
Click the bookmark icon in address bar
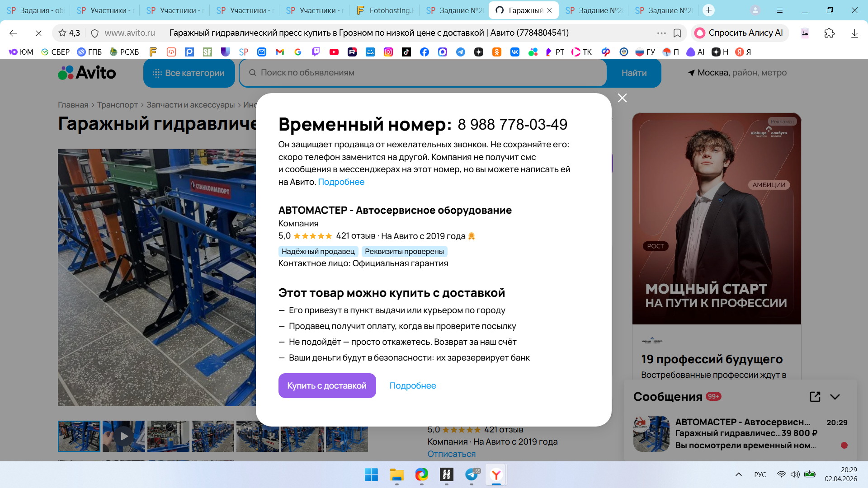coord(677,33)
